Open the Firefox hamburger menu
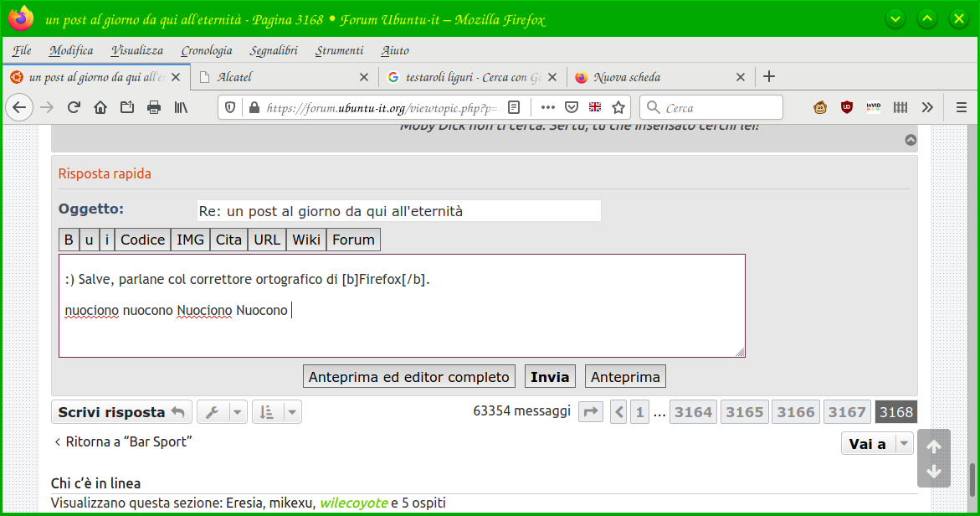 (962, 107)
